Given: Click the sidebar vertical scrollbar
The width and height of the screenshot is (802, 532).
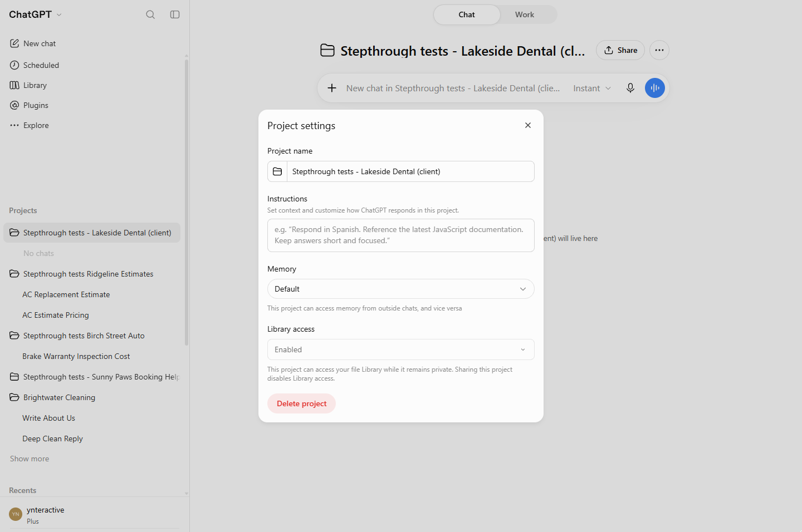Looking at the screenshot, I should [187, 203].
